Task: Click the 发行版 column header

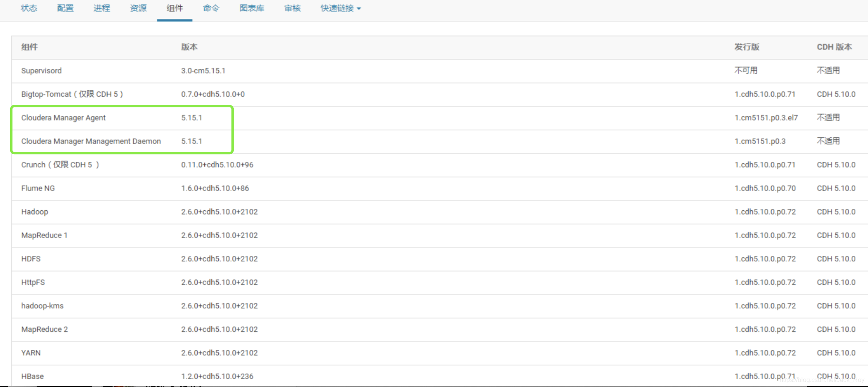Action: click(x=747, y=47)
